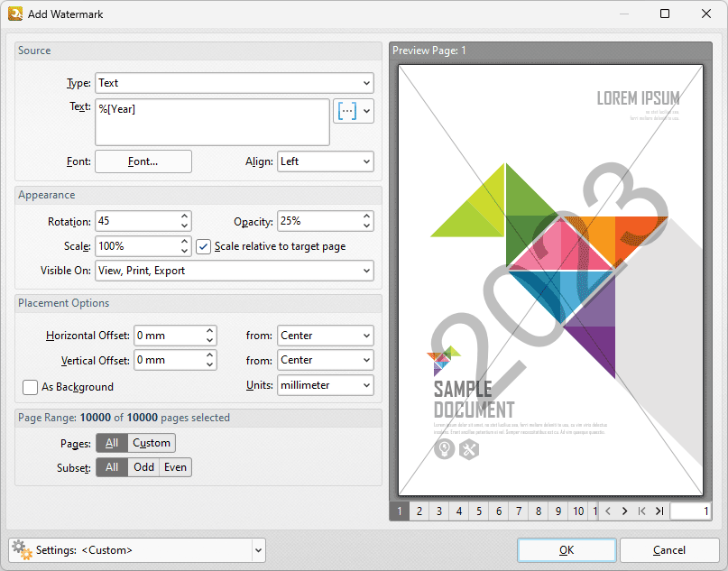
Task: Click the Cancel button
Action: (x=669, y=550)
